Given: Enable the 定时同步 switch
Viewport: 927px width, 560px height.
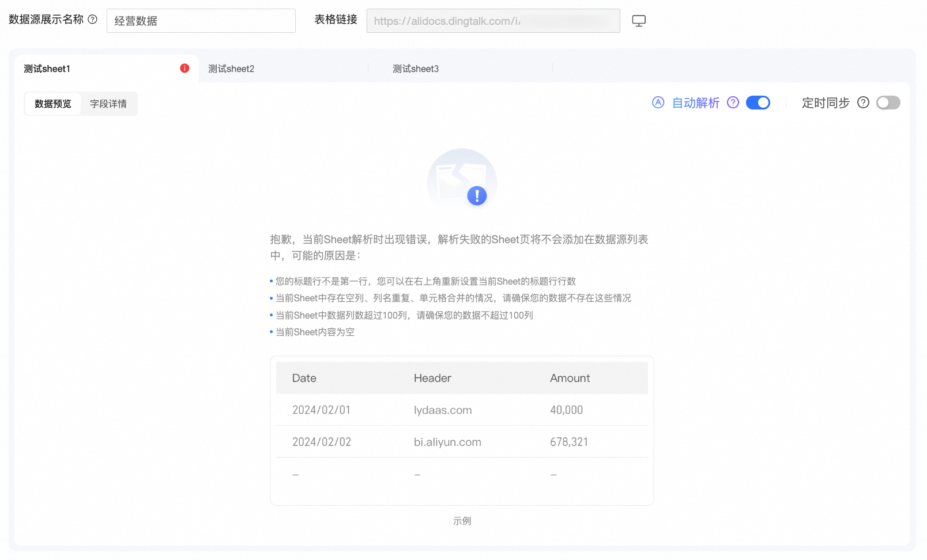Looking at the screenshot, I should tap(888, 103).
